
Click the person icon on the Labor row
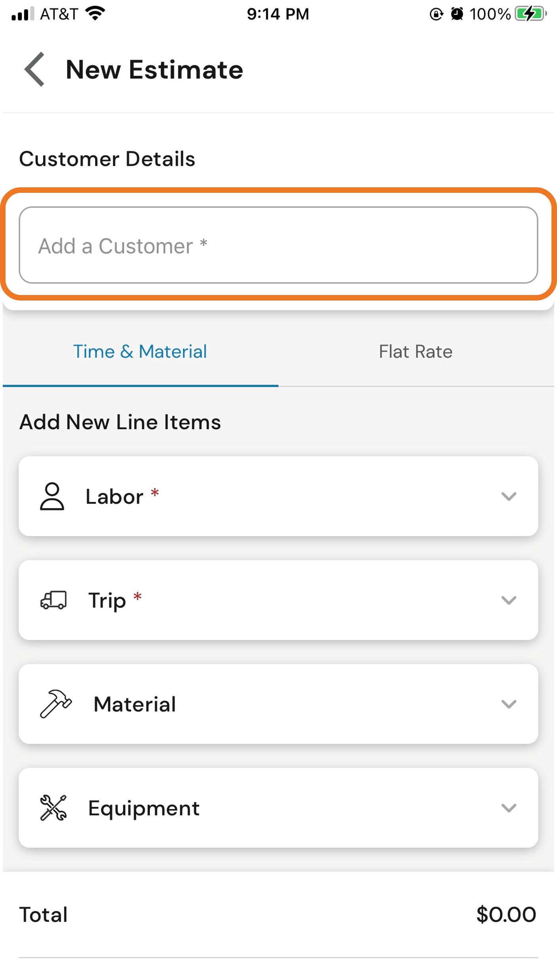tap(52, 496)
